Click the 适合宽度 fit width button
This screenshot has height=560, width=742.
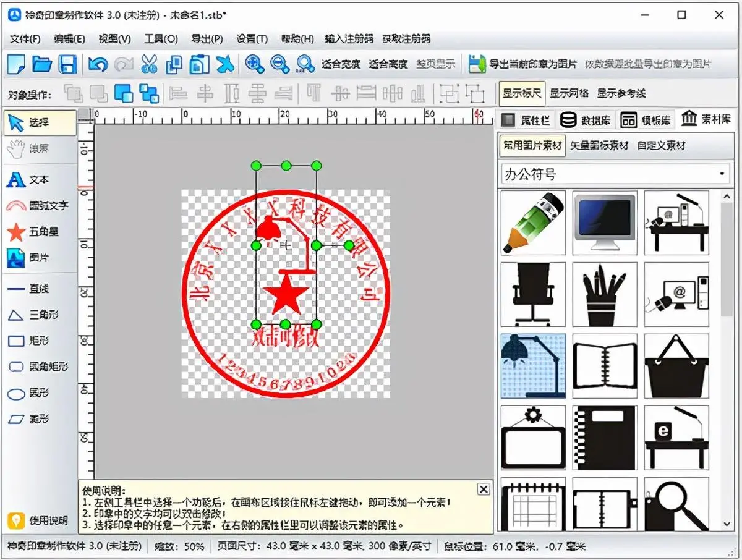(341, 62)
